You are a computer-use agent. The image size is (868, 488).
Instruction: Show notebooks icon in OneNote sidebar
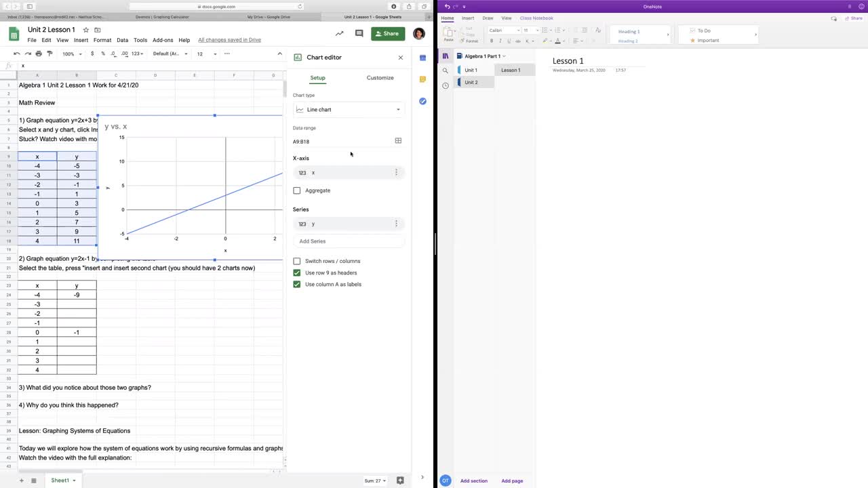[446, 56]
